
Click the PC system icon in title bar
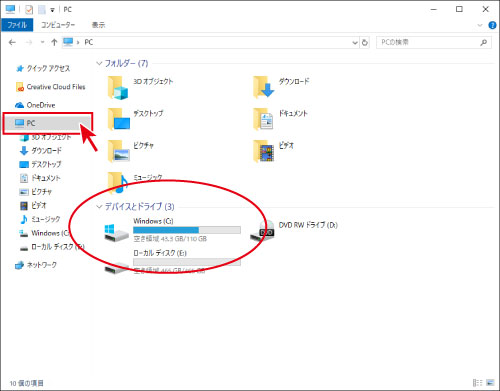click(10, 9)
